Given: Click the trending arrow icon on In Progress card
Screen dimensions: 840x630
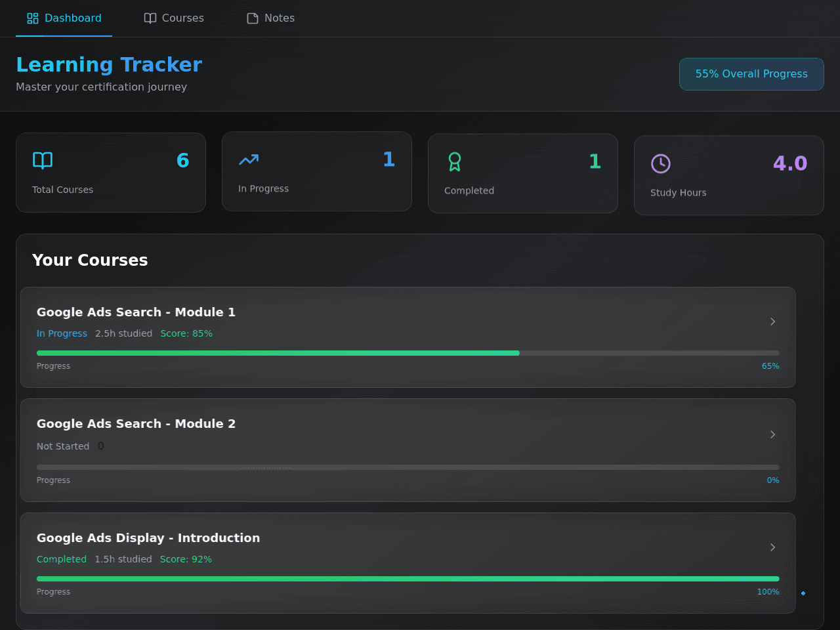Looking at the screenshot, I should [x=249, y=159].
